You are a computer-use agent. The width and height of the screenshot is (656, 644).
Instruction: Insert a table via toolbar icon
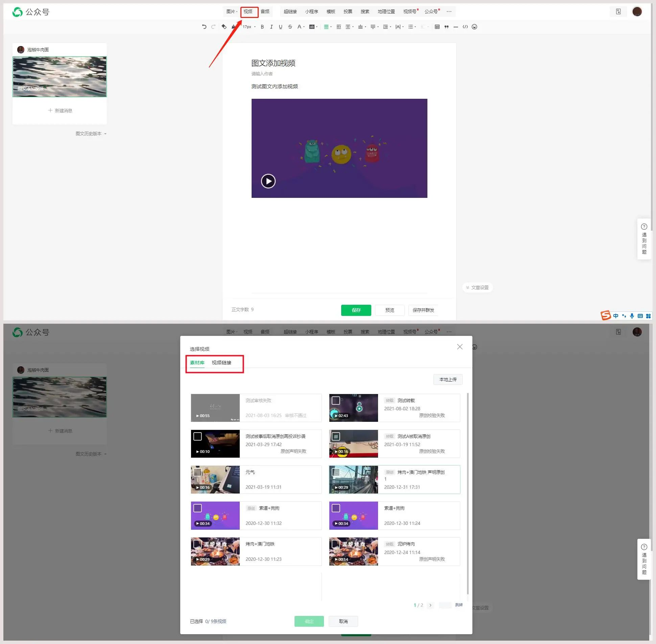click(437, 27)
